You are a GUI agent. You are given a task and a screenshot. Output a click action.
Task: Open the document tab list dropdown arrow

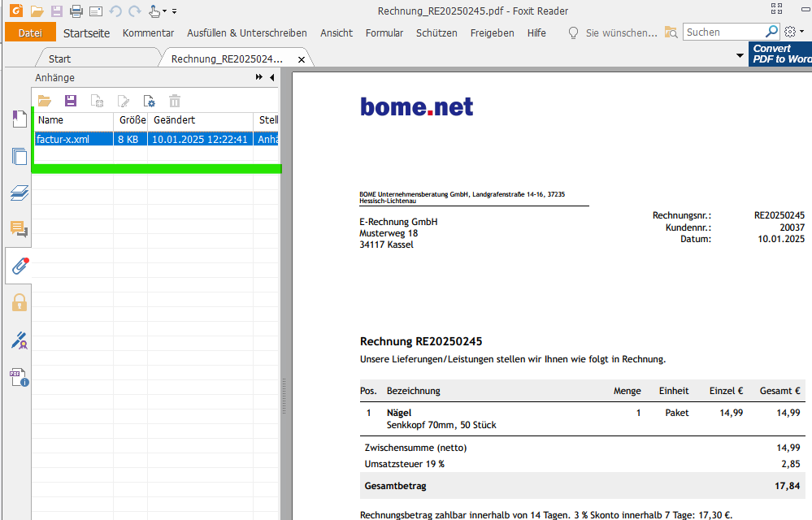(x=740, y=55)
